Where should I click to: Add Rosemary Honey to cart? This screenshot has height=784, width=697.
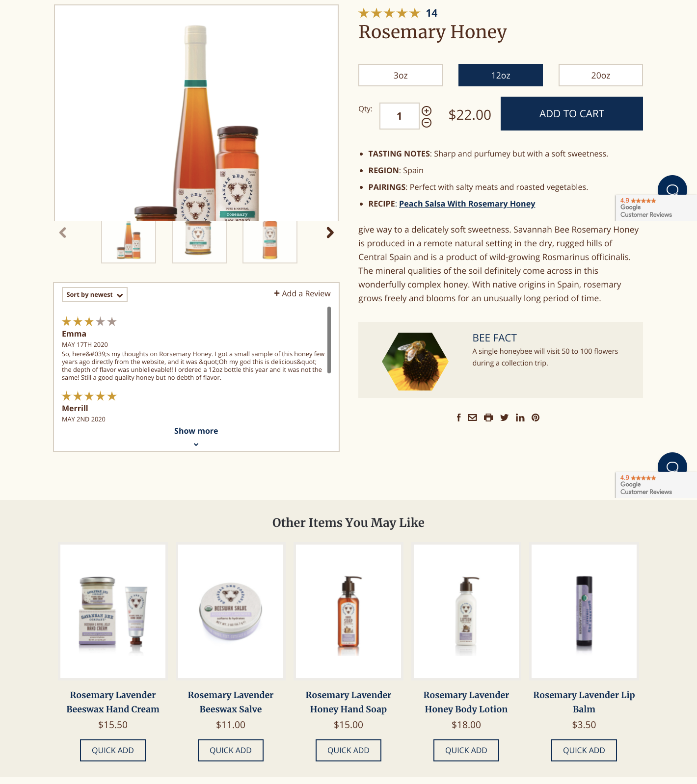[572, 113]
